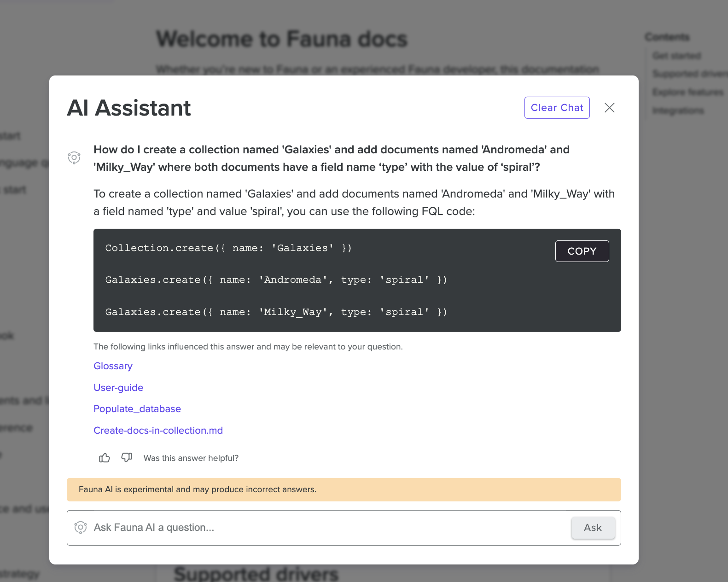Open the Glossary link

pyautogui.click(x=113, y=366)
